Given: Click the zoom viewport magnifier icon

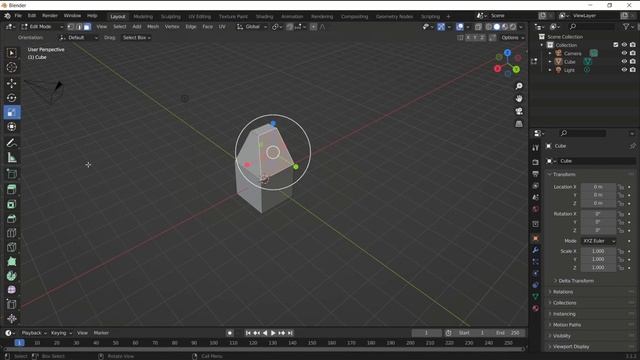Looking at the screenshot, I should (x=519, y=86).
